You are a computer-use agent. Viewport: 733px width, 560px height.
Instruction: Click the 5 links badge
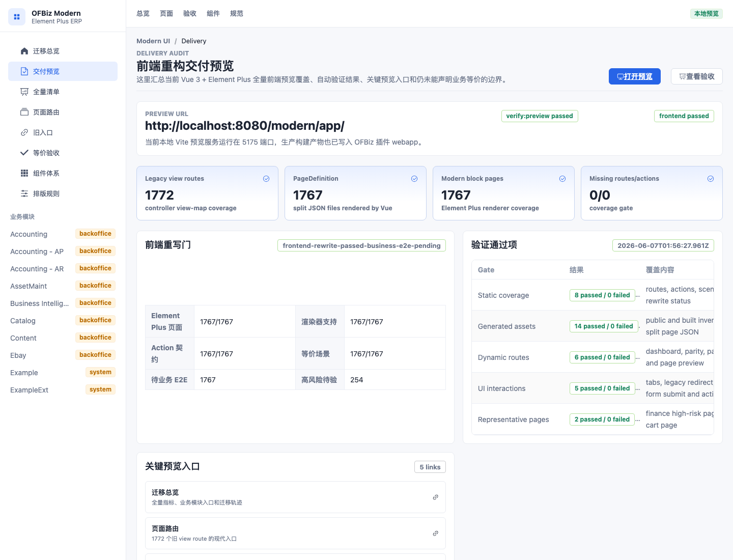430,467
